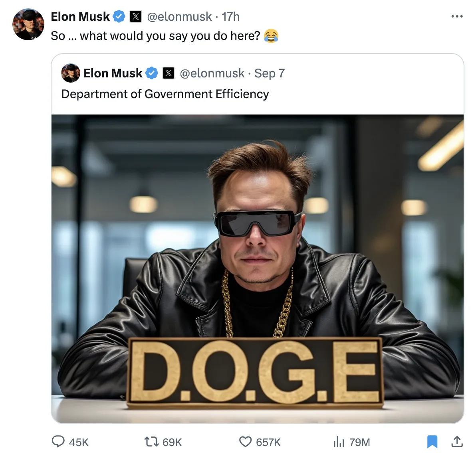Image resolution: width=476 pixels, height=458 pixels.
Task: Open view analytics bar chart icon
Action: (x=339, y=442)
